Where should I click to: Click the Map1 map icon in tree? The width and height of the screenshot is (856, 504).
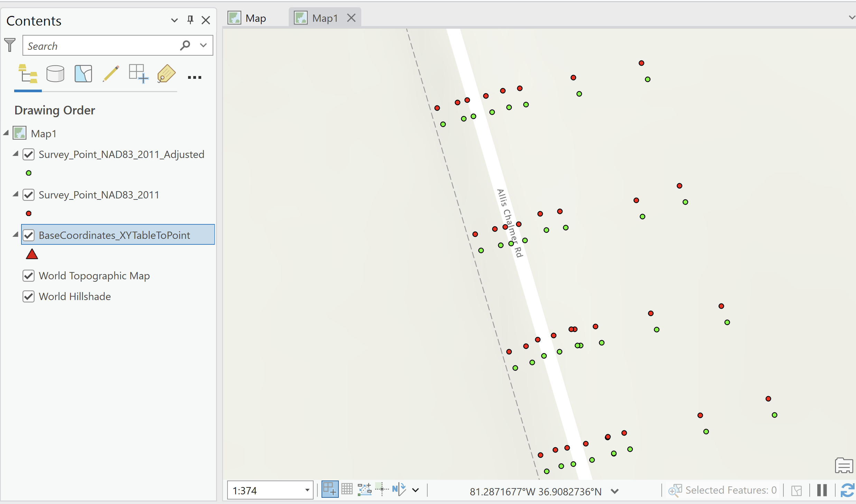20,133
